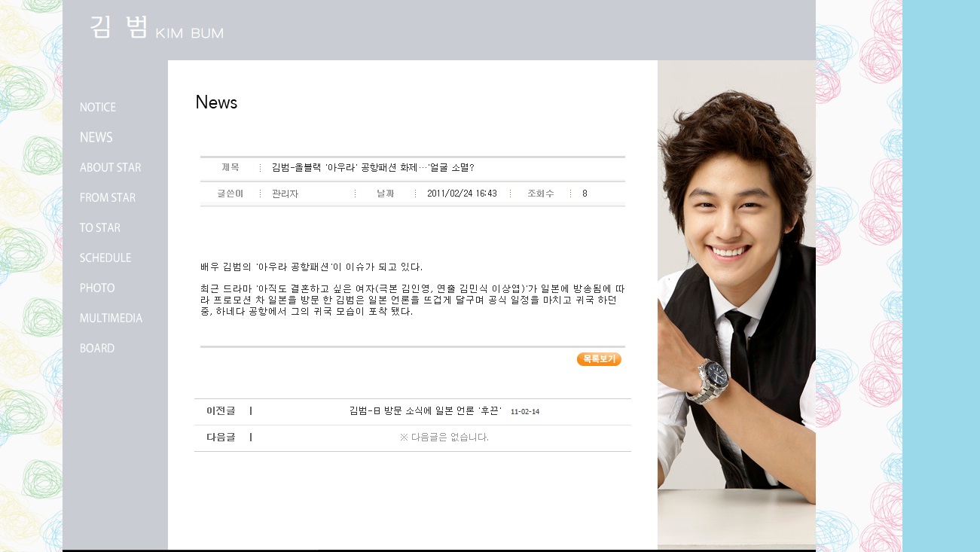Open the PHOTO gallery menu
The height and width of the screenshot is (552, 980).
98,288
